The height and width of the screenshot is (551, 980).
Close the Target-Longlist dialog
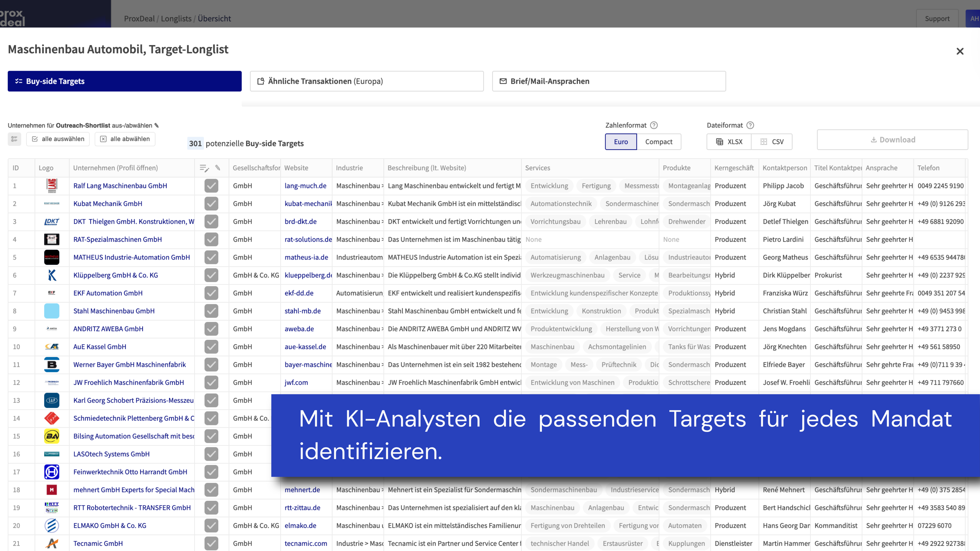(x=960, y=51)
